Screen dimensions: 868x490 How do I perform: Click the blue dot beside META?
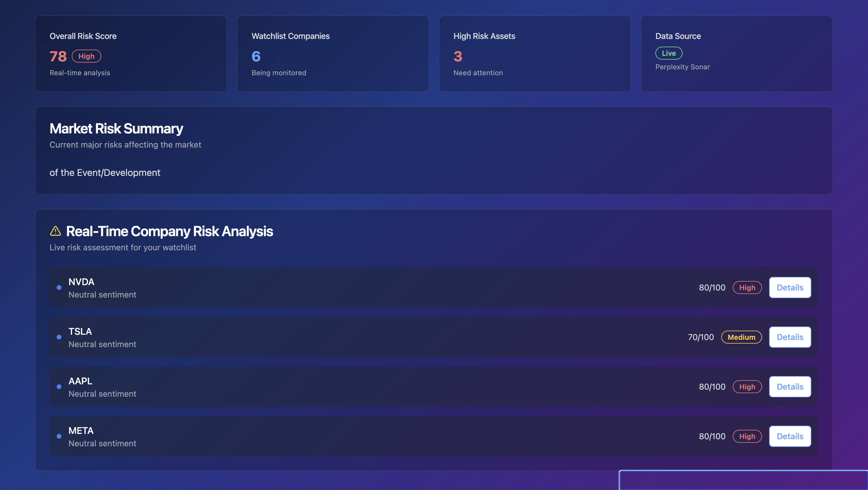tap(59, 436)
